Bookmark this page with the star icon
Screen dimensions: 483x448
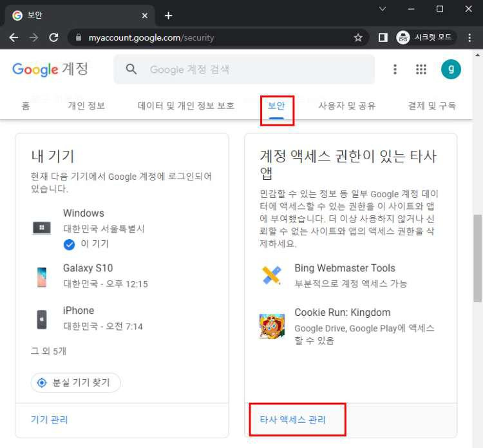[x=357, y=37]
